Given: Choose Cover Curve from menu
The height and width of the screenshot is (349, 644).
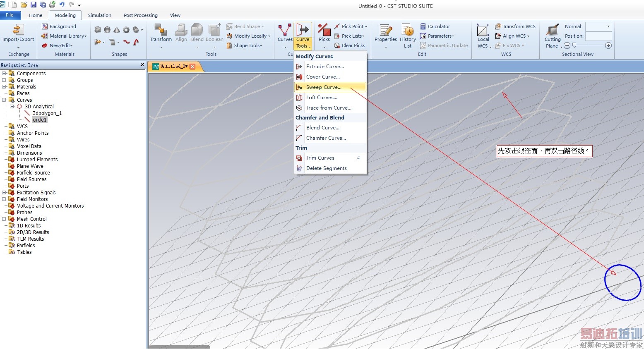Looking at the screenshot, I should click(x=330, y=77).
